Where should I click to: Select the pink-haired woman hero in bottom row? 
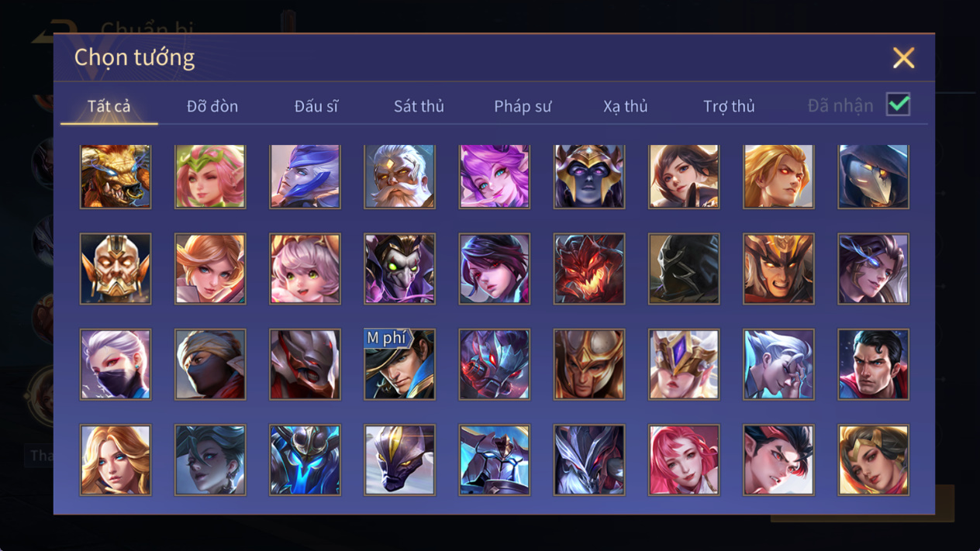[684, 460]
